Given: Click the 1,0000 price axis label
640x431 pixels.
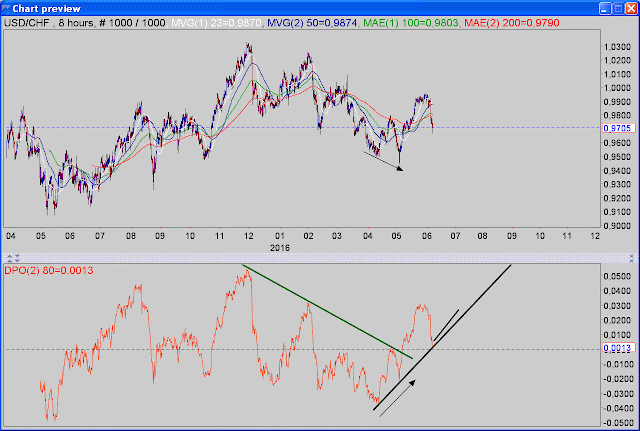Looking at the screenshot, I should (618, 88).
